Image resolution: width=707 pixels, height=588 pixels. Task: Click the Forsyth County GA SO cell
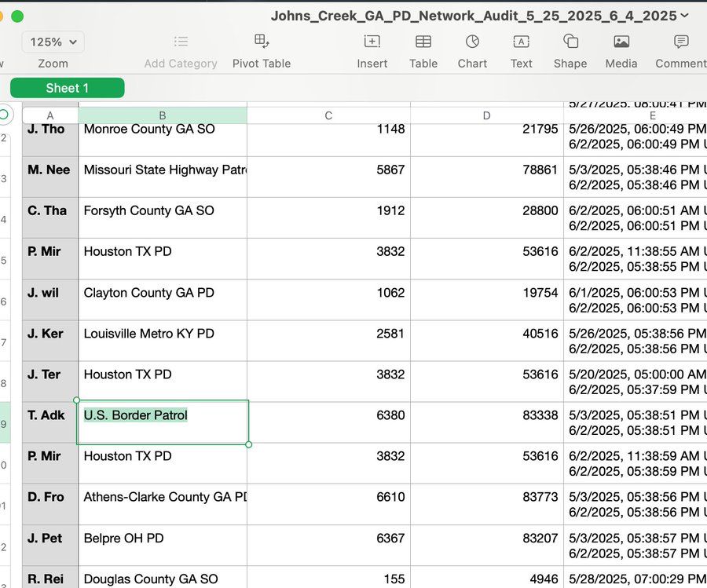[163, 217]
